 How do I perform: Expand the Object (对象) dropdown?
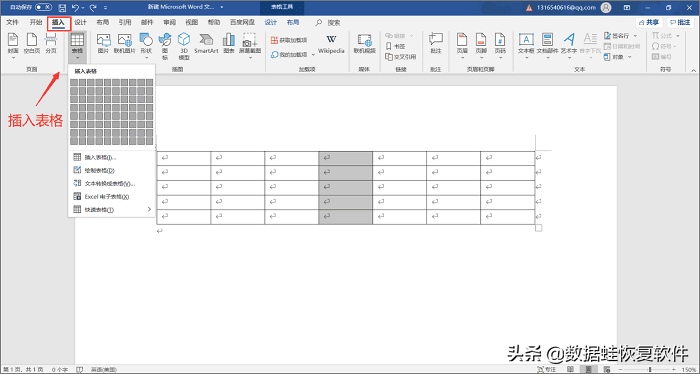point(629,57)
